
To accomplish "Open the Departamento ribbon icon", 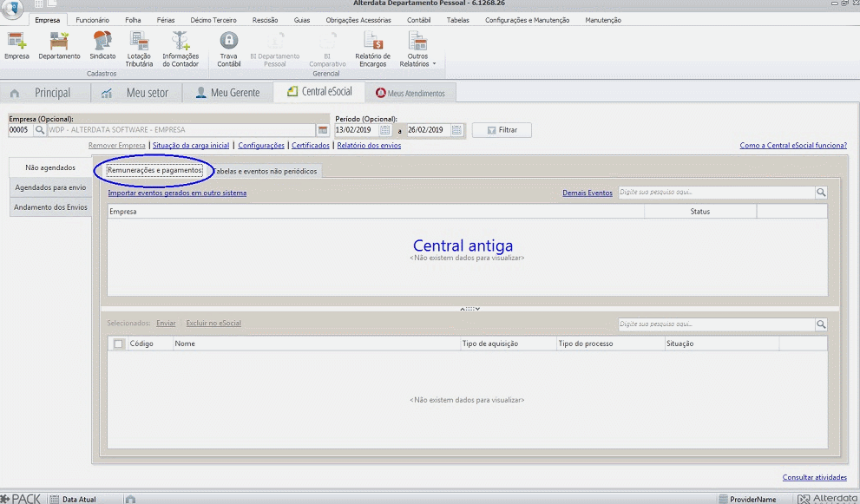I will tap(59, 45).
